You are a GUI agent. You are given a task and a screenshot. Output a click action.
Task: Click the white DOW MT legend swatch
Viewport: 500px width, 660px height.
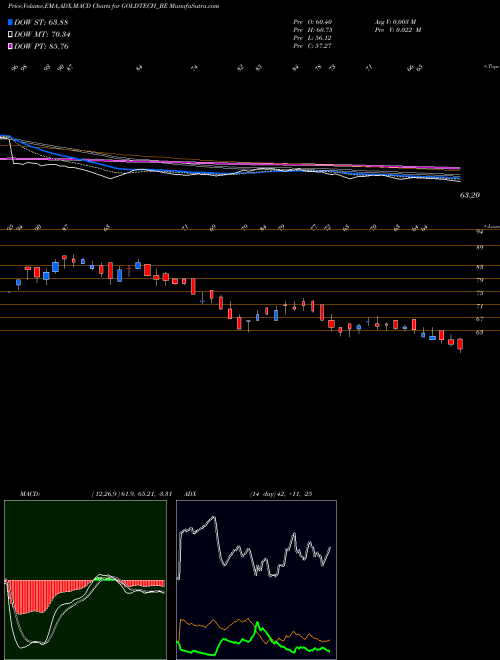click(x=10, y=35)
